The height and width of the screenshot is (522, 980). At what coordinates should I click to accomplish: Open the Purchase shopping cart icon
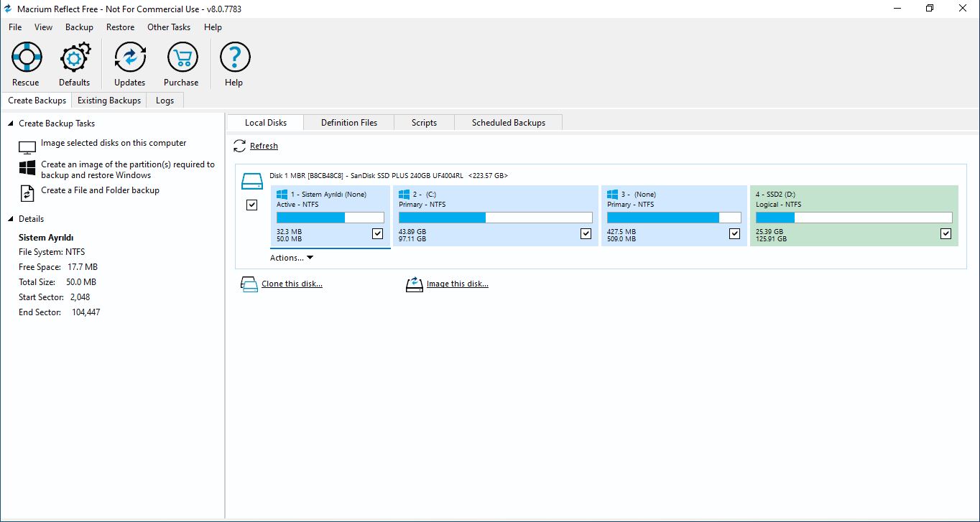pos(182,57)
